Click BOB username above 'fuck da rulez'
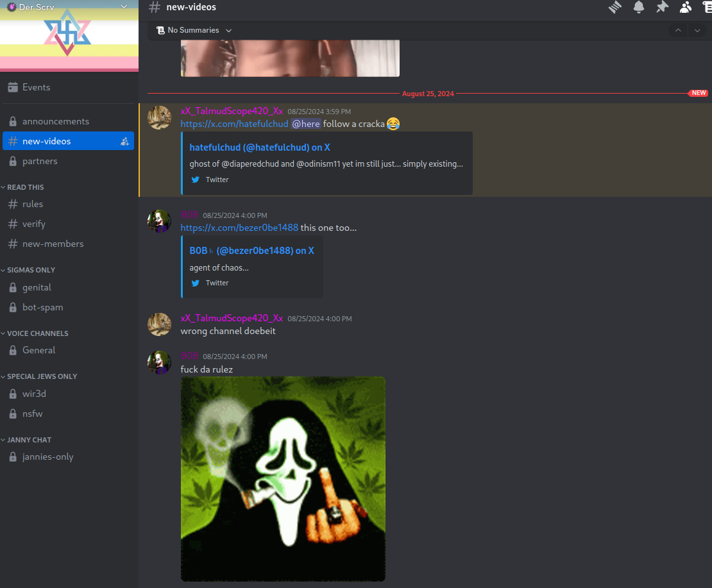This screenshot has width=712, height=588. (x=189, y=357)
